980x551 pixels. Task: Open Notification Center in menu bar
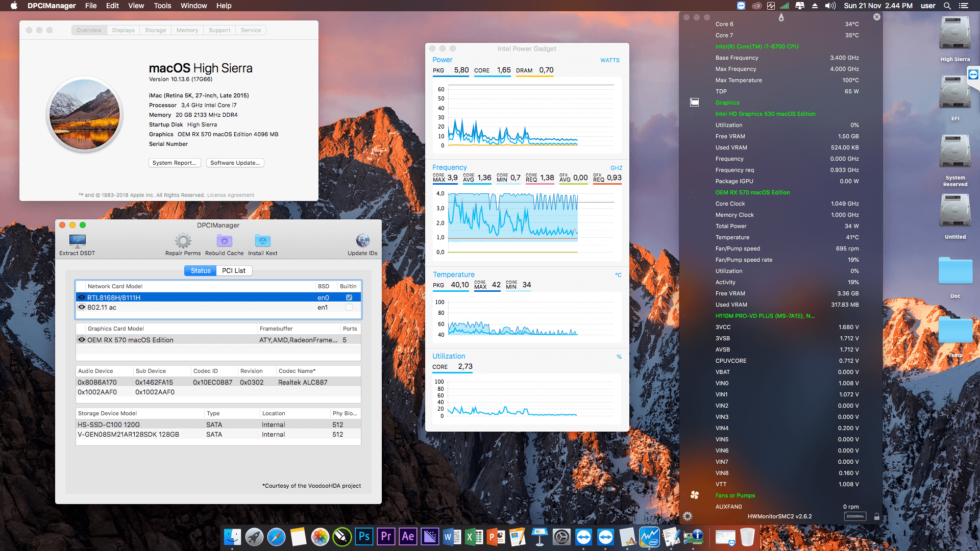pos(964,6)
